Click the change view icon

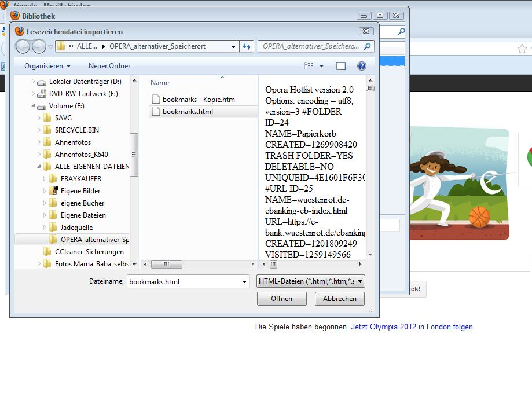tap(309, 66)
